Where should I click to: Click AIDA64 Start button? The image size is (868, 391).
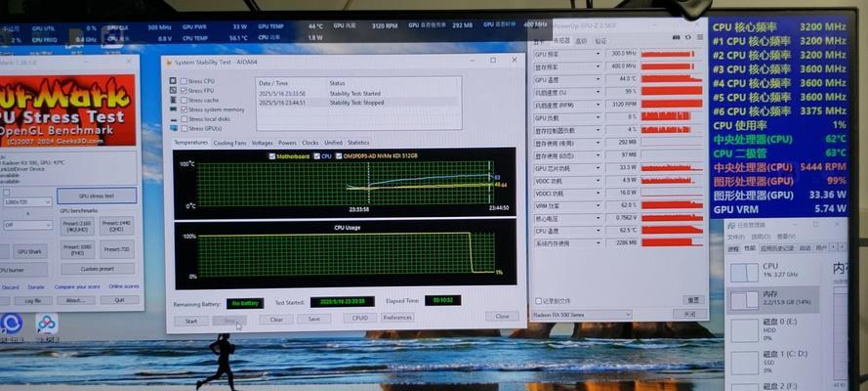[191, 321]
